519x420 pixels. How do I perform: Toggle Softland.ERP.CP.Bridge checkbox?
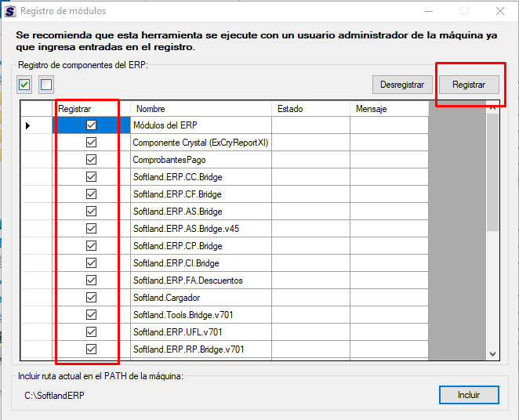click(92, 246)
